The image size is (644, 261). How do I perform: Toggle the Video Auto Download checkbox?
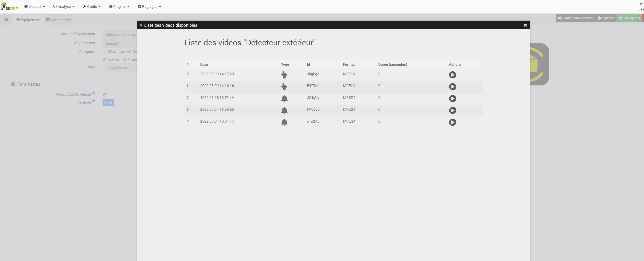coord(104,94)
